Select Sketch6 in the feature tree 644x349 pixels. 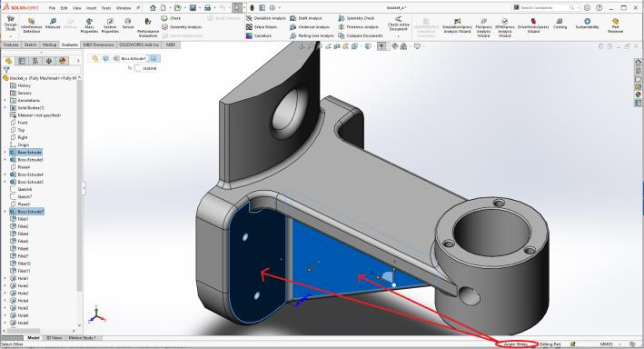tap(21, 189)
